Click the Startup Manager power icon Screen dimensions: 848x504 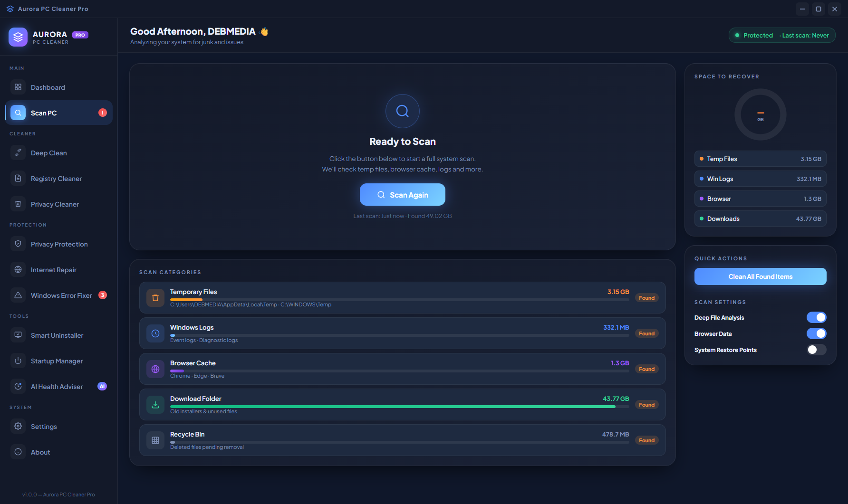(x=18, y=361)
